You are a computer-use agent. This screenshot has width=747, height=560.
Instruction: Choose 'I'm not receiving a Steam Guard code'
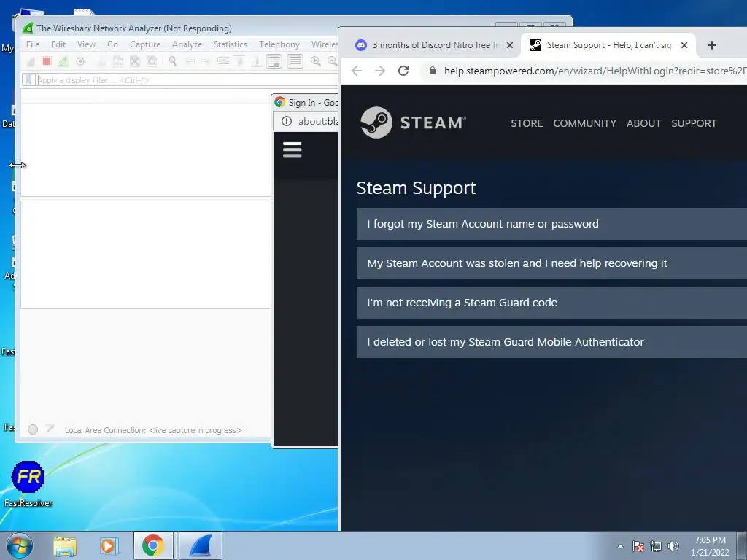[x=551, y=303]
